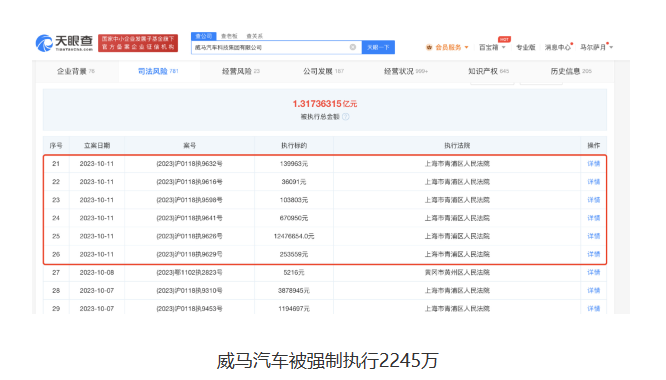The image size is (666, 380).
Task: Click case number (2023)沪0118执9616号
Action: tap(189, 182)
